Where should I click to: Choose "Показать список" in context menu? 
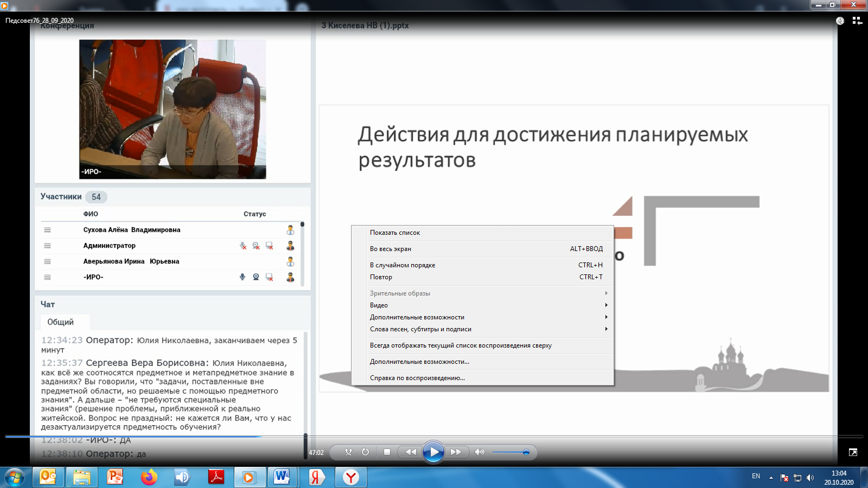[482, 233]
